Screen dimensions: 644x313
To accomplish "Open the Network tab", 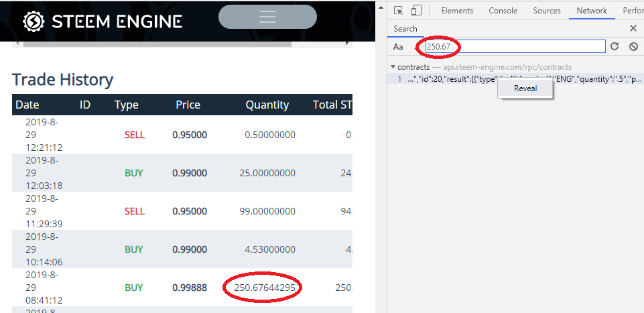I will [592, 11].
